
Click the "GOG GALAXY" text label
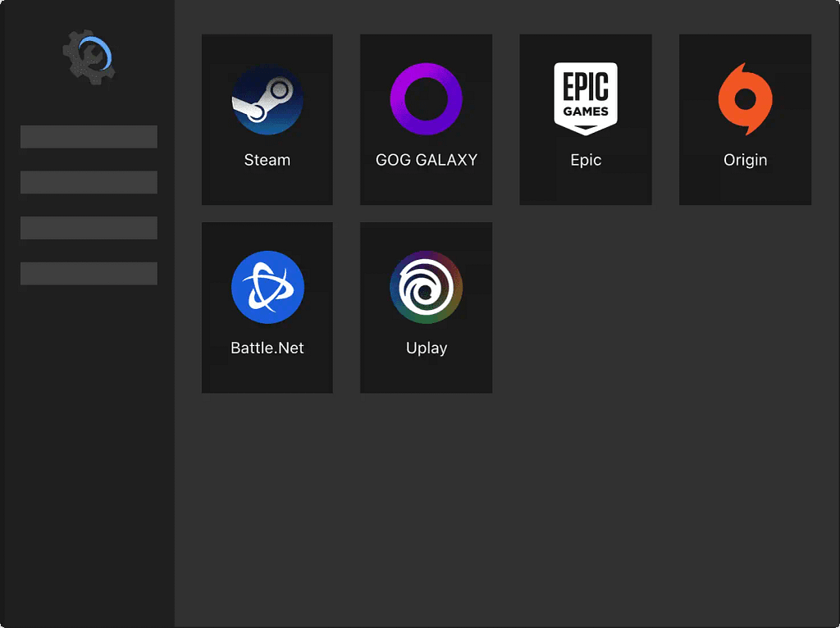(x=426, y=160)
